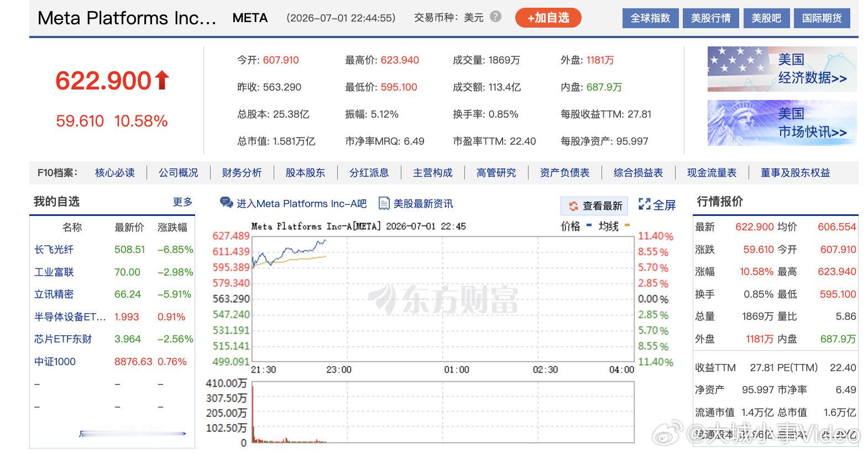Open 财务分析 in F10档案
868x454 pixels.
click(x=242, y=173)
